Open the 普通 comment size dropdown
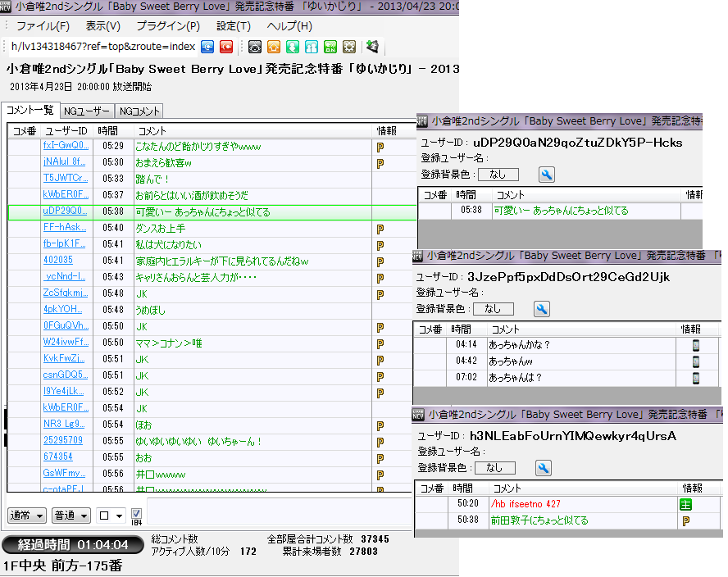Screen dimensions: 728x577 point(71,516)
